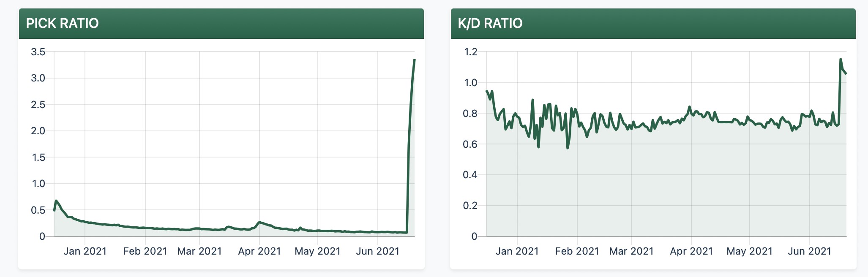The image size is (868, 277).
Task: Click the Jan 2021 label on K/D Ratio chart
Action: pos(517,251)
